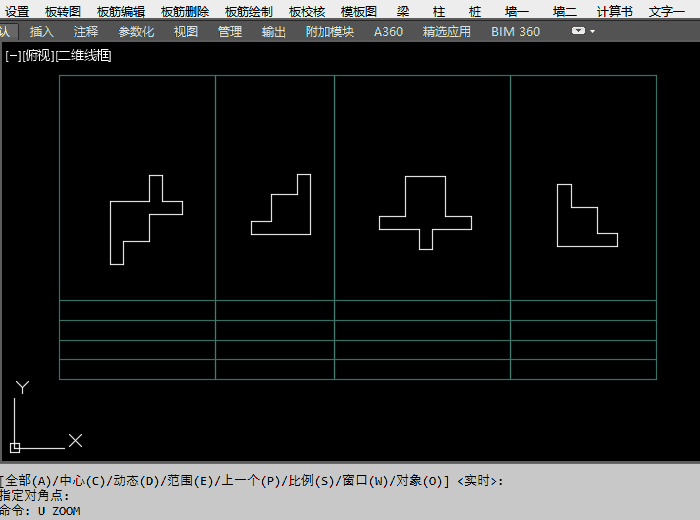Viewport: 700px width, 520px height.
Task: Open the 板转图 menu
Action: point(63,11)
